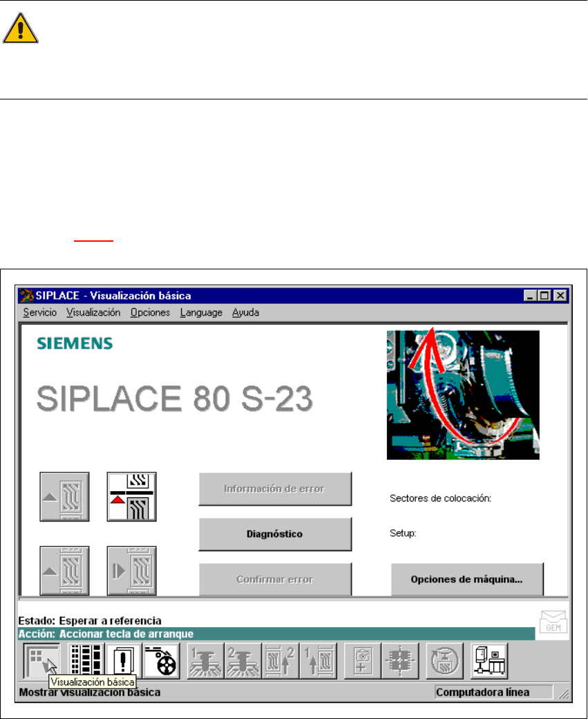Open the Opciones menu
This screenshot has width=588, height=719.
point(150,313)
